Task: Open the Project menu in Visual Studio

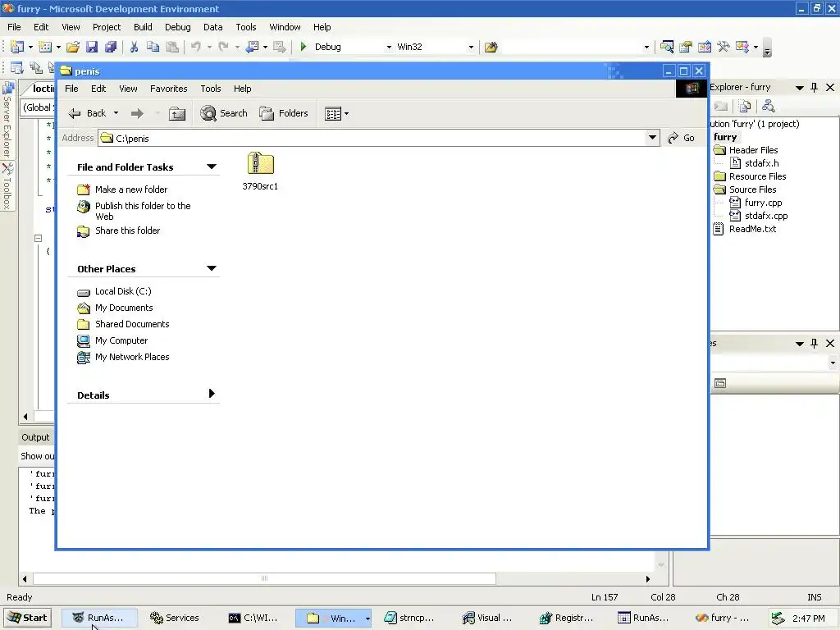Action: pyautogui.click(x=107, y=27)
